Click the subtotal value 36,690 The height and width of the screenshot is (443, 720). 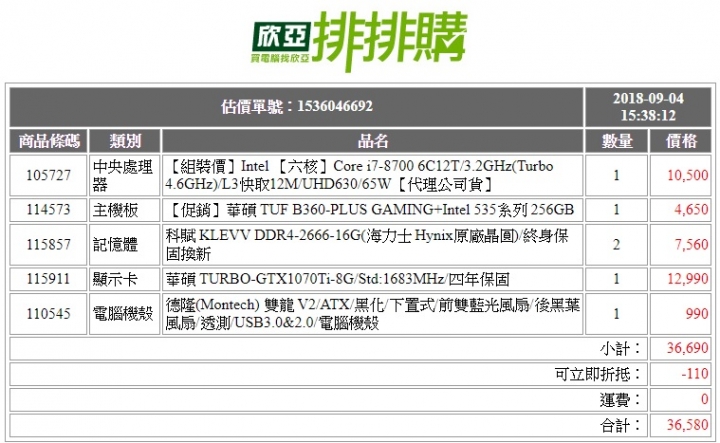[687, 348]
